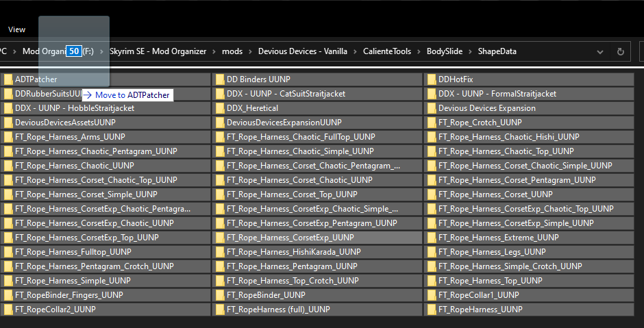Screen dimensions: 644x328
Task: Click FT_Rope_Harness_HishiKarada_UUNP folder name
Action: click(294, 251)
